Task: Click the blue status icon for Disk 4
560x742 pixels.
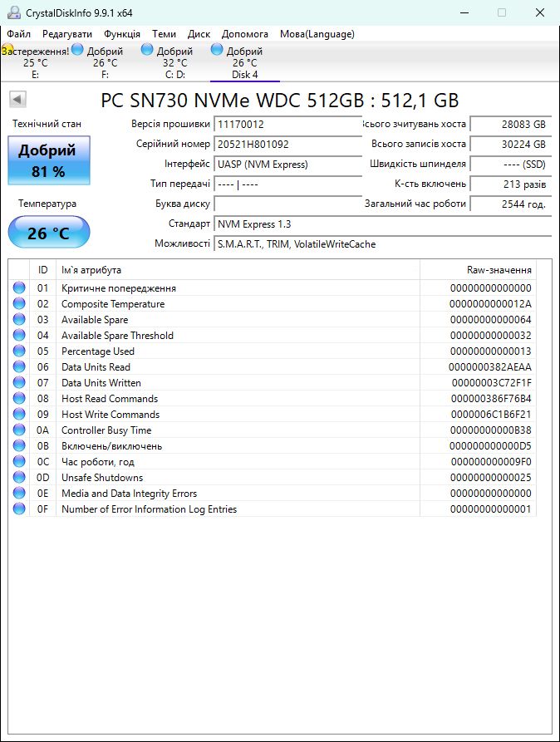Action: [x=217, y=49]
